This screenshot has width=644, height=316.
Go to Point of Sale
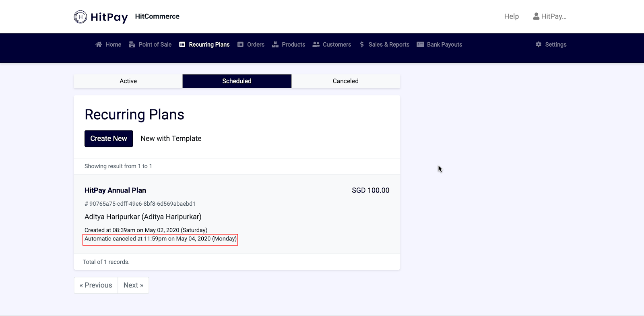click(150, 45)
